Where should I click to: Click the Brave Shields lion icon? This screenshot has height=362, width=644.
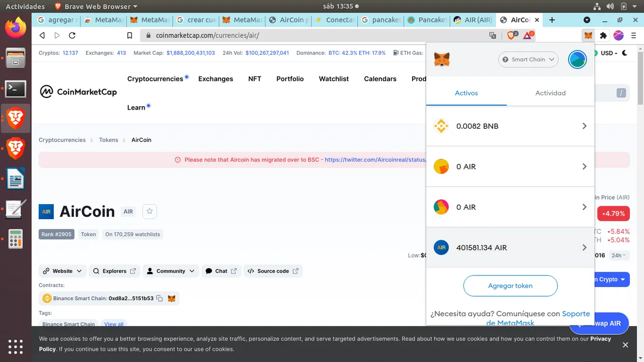pos(512,35)
